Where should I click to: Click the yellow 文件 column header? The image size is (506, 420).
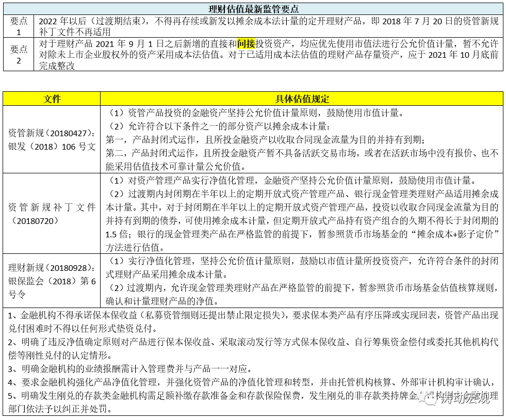[52, 99]
